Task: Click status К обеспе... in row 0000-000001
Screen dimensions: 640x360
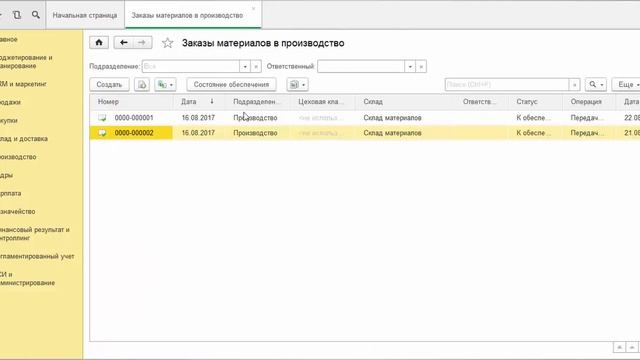Action: tap(533, 118)
